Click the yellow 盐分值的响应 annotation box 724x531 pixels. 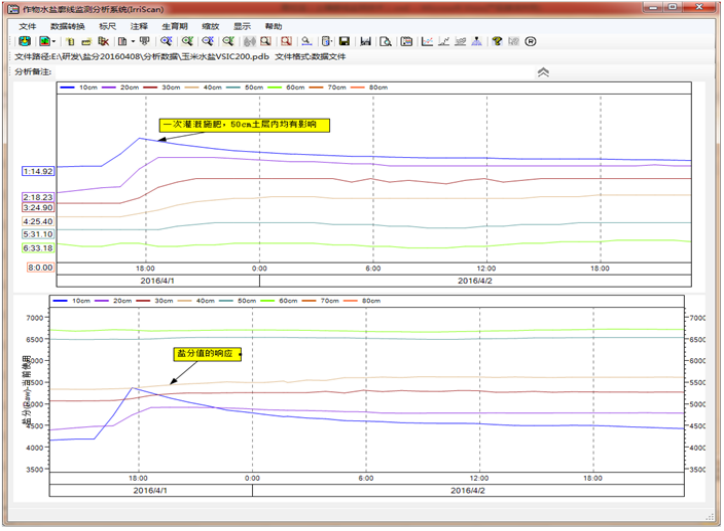pyautogui.click(x=207, y=354)
